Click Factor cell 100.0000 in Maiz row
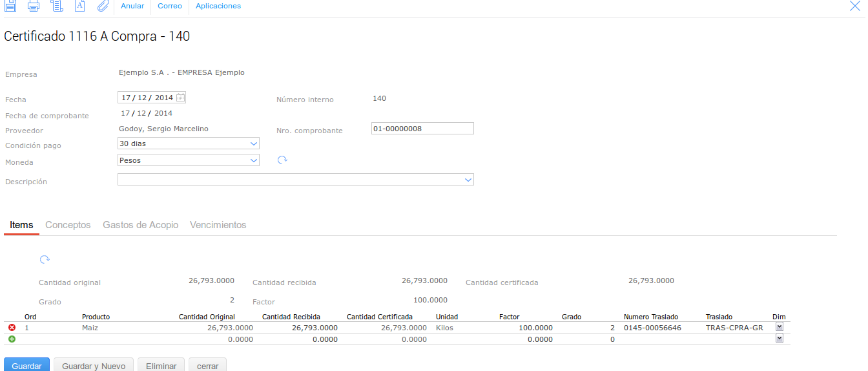Screen dimensions: 868x371 535,328
